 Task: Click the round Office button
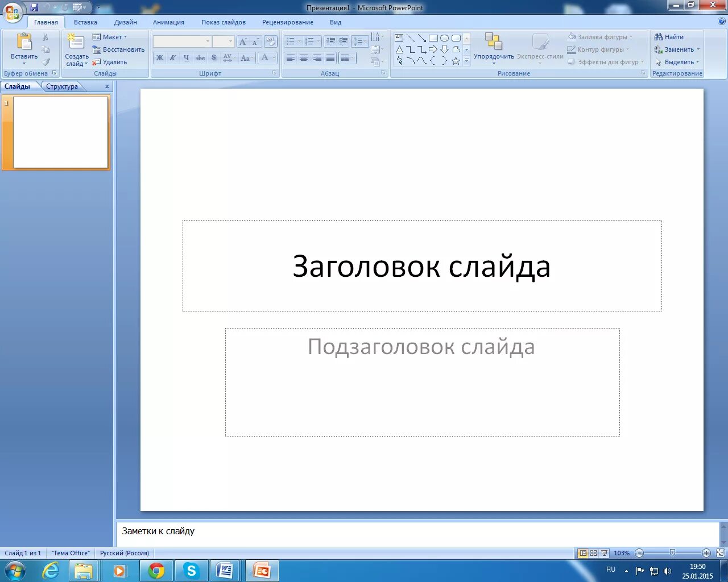pyautogui.click(x=13, y=13)
